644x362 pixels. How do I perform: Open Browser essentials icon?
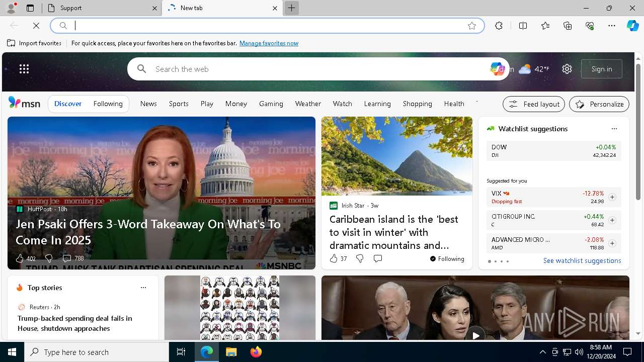[x=590, y=26]
